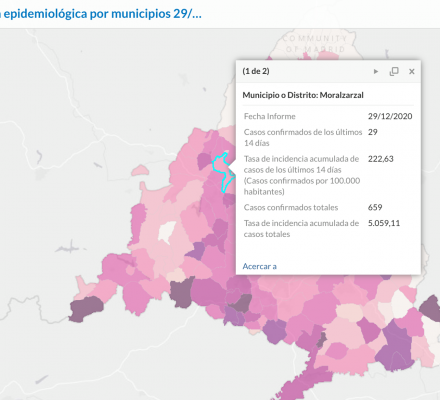Viewport: 440px width, 400px height.
Task: Click the '(1 de 2)' popup counter
Action: coord(256,71)
